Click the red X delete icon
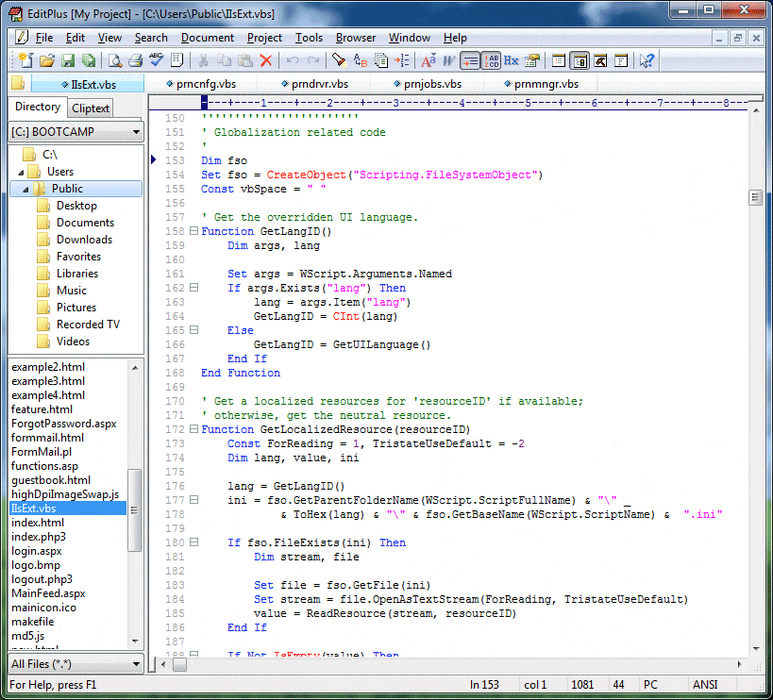Screen dimensions: 773x700 tap(266, 60)
